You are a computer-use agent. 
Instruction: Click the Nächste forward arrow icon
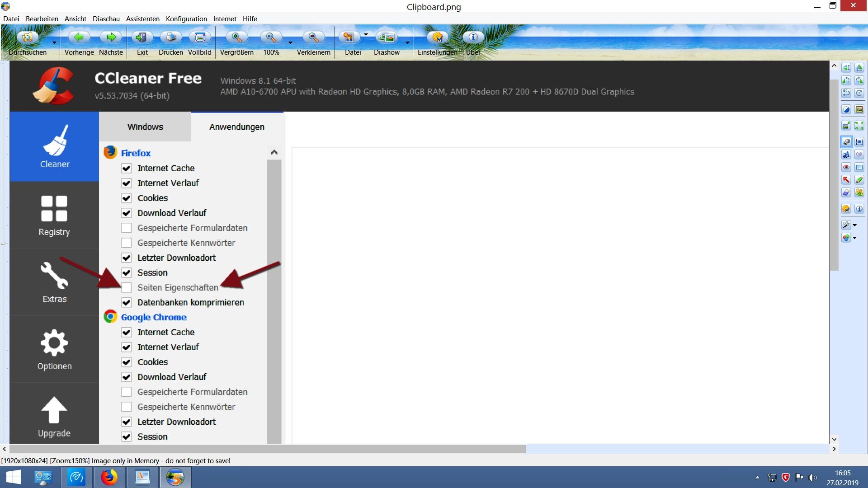coord(111,38)
